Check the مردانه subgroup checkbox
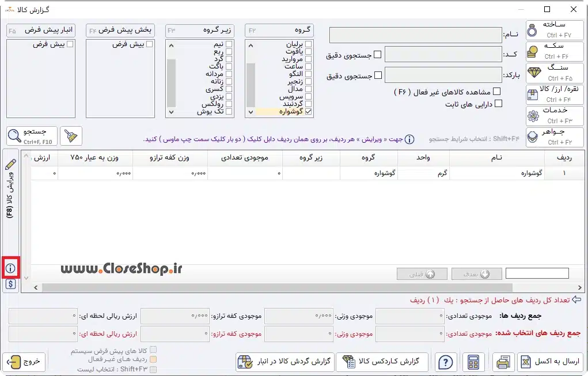Viewport: 588px width, 376px height. 229,74
